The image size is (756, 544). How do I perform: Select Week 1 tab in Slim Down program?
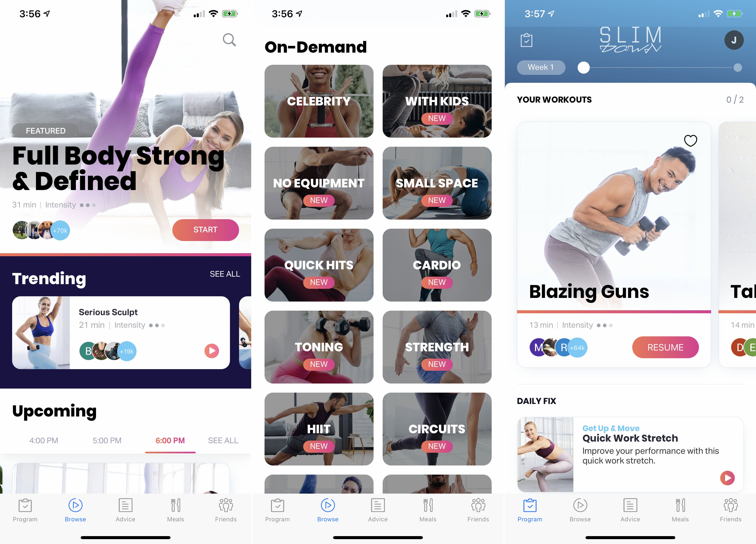pyautogui.click(x=541, y=66)
